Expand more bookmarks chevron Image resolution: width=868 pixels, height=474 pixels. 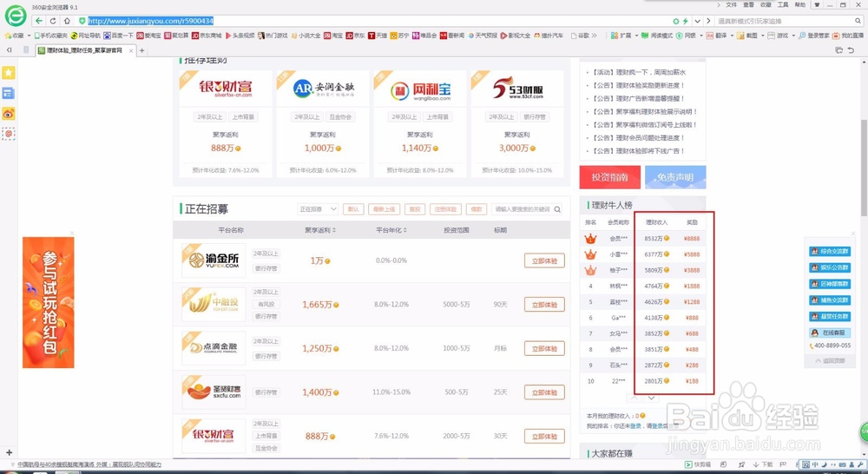pos(595,36)
